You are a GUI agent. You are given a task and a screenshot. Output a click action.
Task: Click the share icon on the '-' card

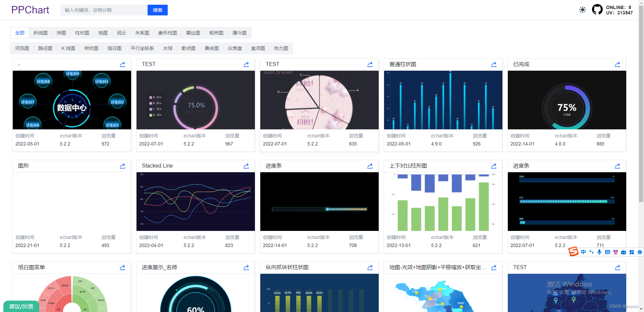coord(122,64)
